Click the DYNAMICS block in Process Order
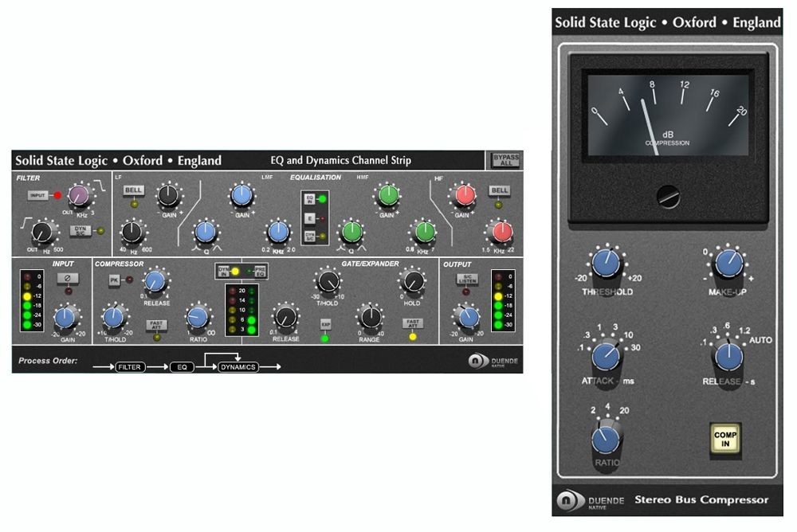Image resolution: width=797 pixels, height=532 pixels. [238, 367]
